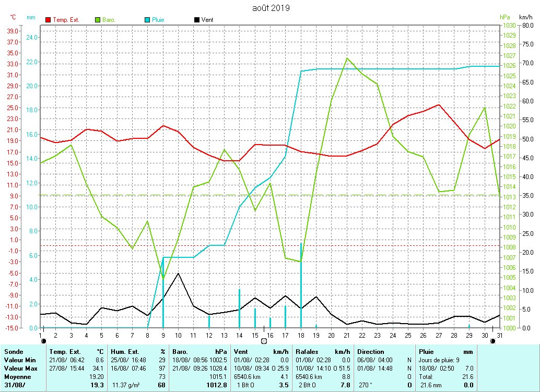540x392 pixels.
Task: Click the barometer peak at day 21
Action: pyautogui.click(x=347, y=58)
